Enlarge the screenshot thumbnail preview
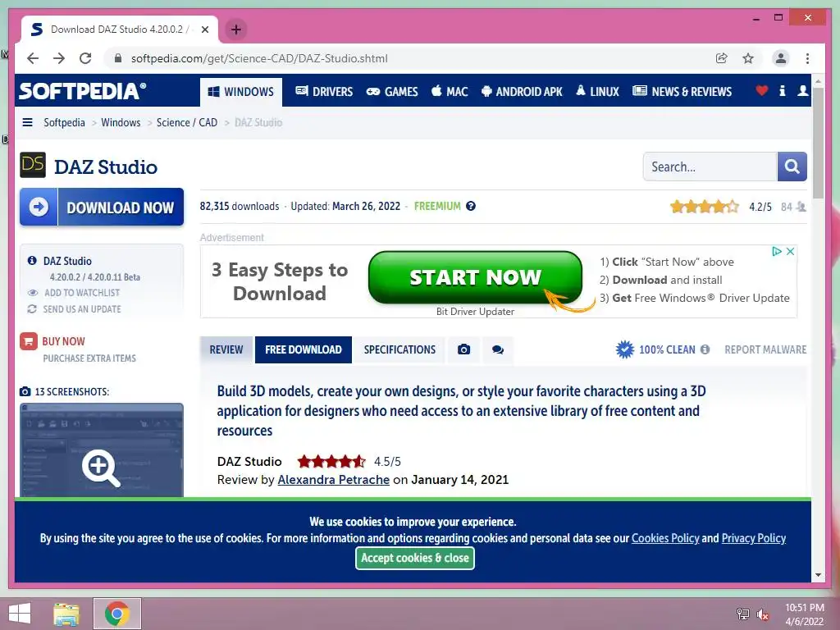The width and height of the screenshot is (840, 630). [101, 450]
